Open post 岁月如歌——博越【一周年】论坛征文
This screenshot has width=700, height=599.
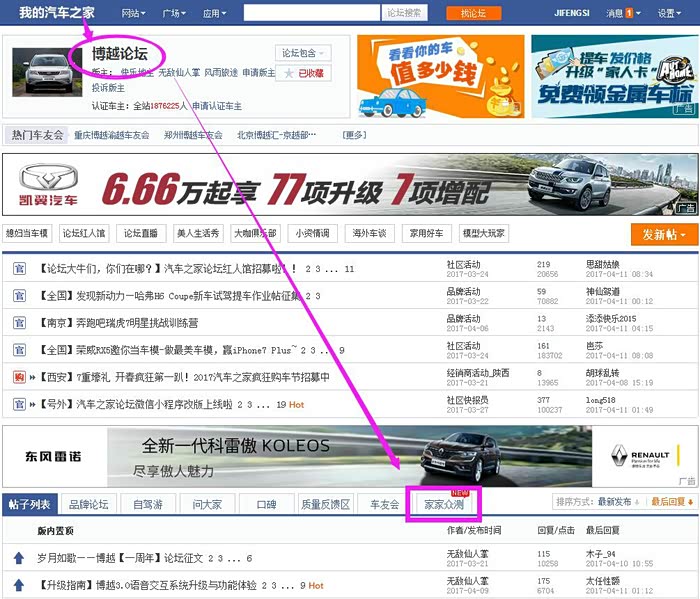[x=120, y=558]
